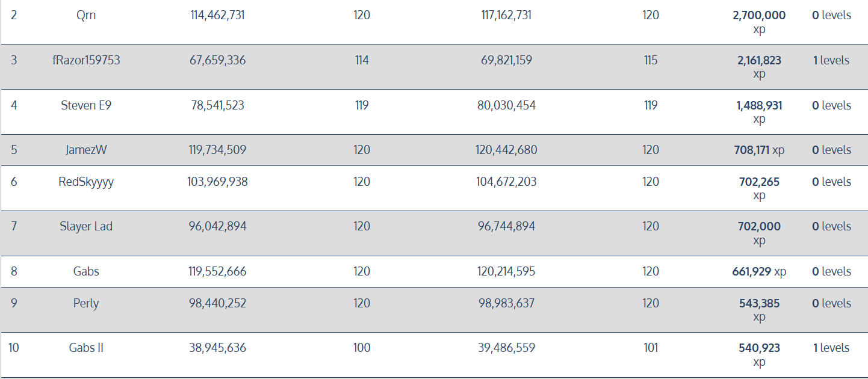868x379 pixels.
Task: Select the 96,744,894 end xp value
Action: coord(506,226)
